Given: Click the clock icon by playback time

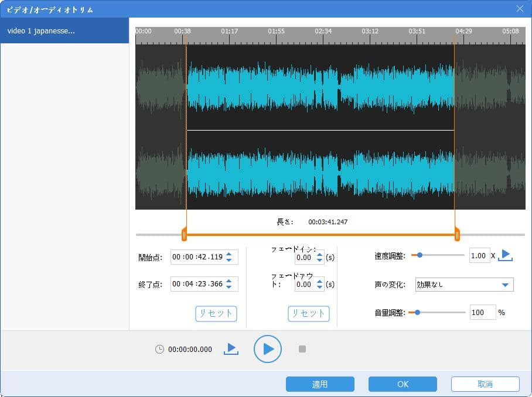Looking at the screenshot, I should coord(159,349).
